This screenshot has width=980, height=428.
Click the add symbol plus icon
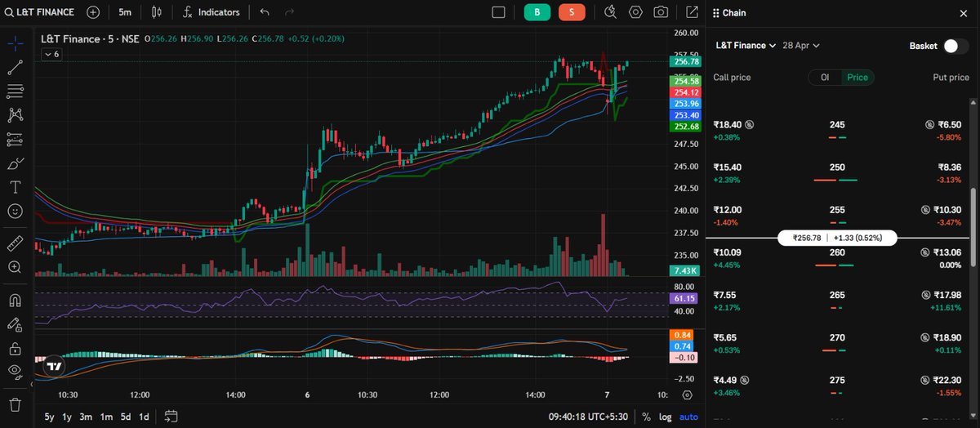pos(93,12)
